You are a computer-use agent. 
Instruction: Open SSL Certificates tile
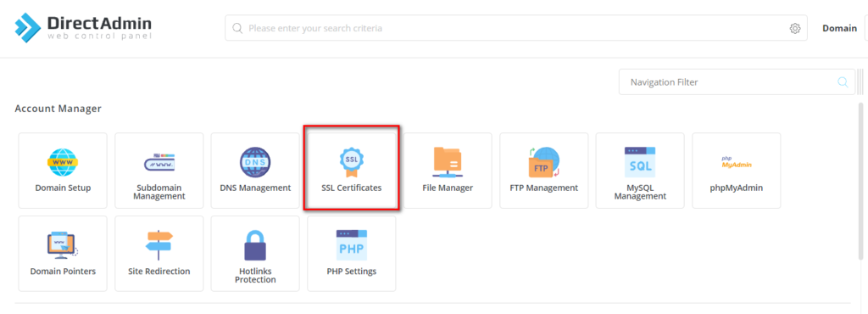tap(352, 171)
